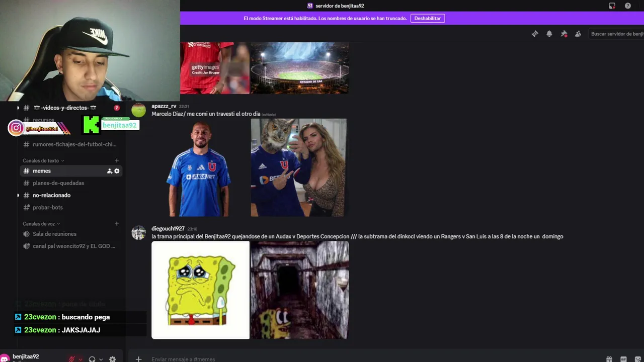Open the Threads icon in channel header
The width and height of the screenshot is (644, 362).
[x=535, y=34]
